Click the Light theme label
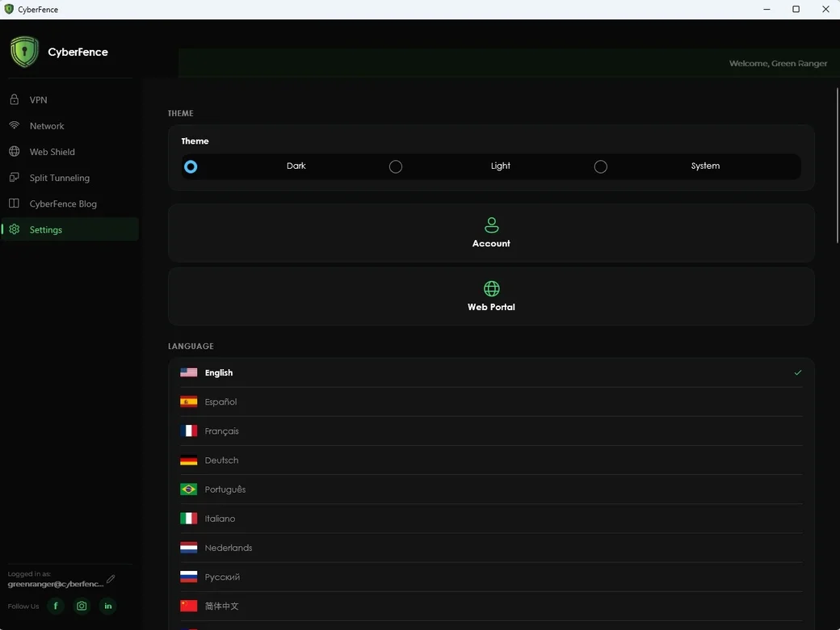840x630 pixels. (x=500, y=166)
